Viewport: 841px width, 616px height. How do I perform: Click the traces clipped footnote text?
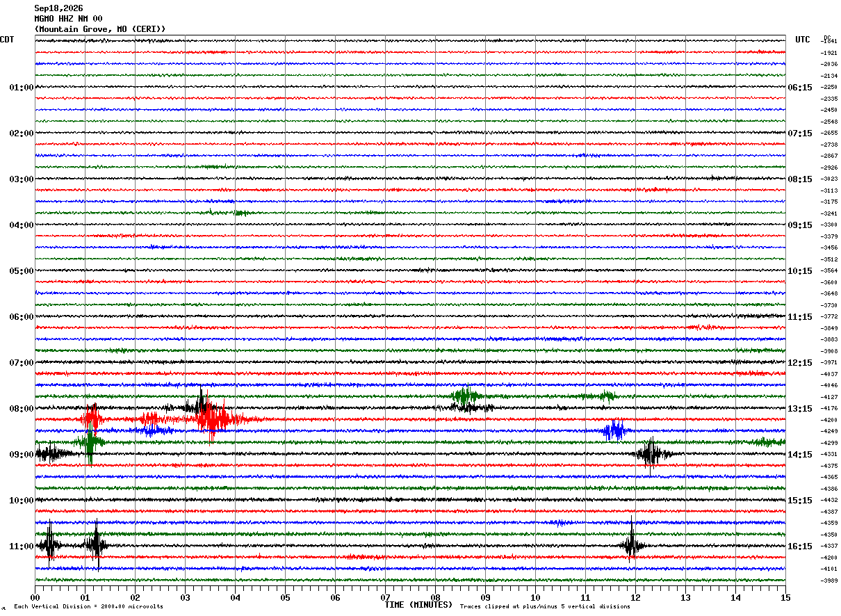pos(545,606)
